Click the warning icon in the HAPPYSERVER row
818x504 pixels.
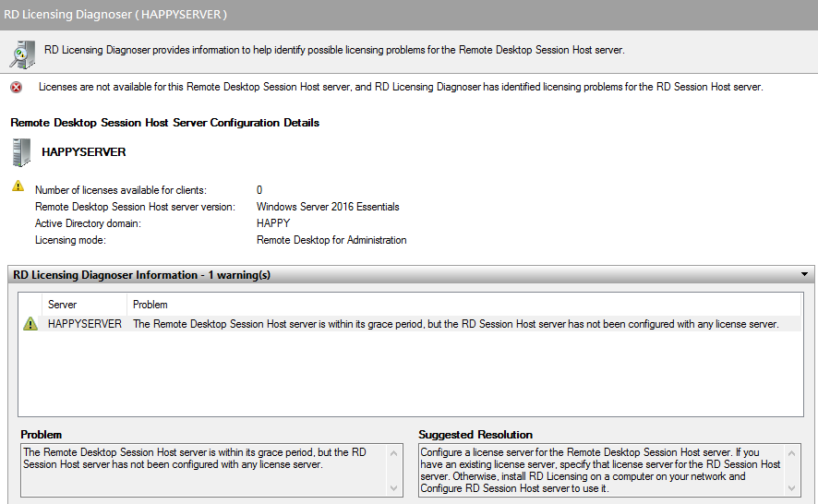(x=30, y=324)
